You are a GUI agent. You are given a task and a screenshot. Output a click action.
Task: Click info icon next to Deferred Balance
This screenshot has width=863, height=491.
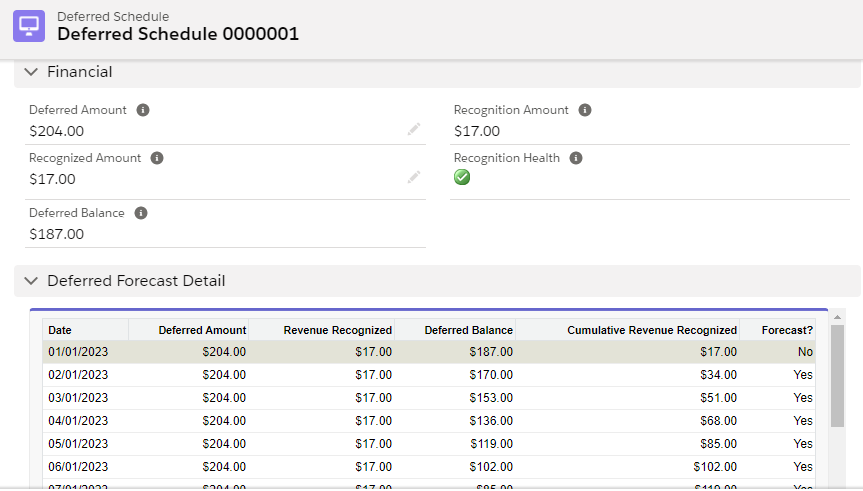(141, 213)
